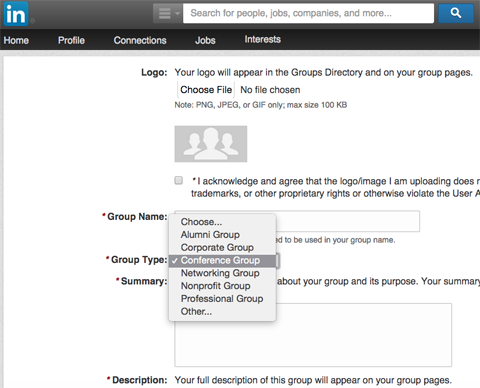
Task: Click the LinkedIn logo icon
Action: point(16,14)
